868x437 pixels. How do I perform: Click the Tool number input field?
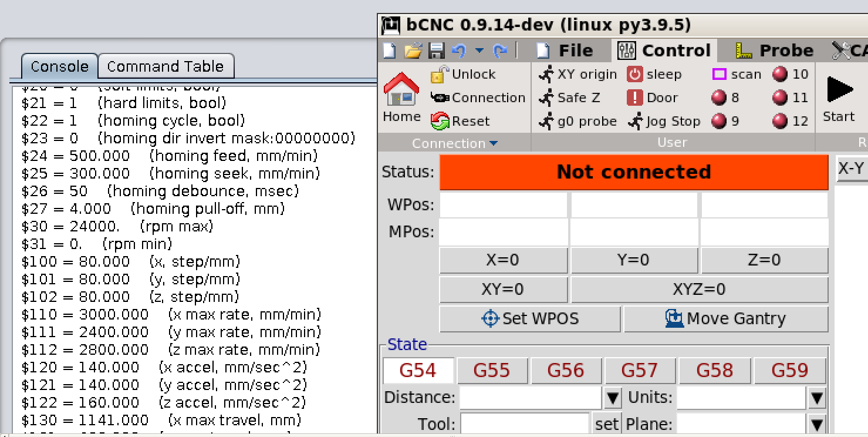[525, 425]
